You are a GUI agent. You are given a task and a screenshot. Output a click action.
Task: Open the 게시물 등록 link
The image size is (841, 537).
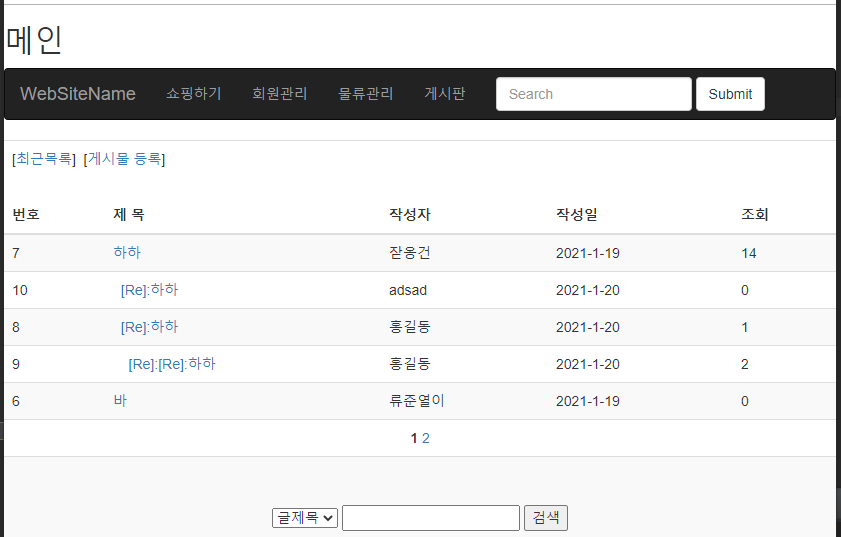pyautogui.click(x=124, y=159)
